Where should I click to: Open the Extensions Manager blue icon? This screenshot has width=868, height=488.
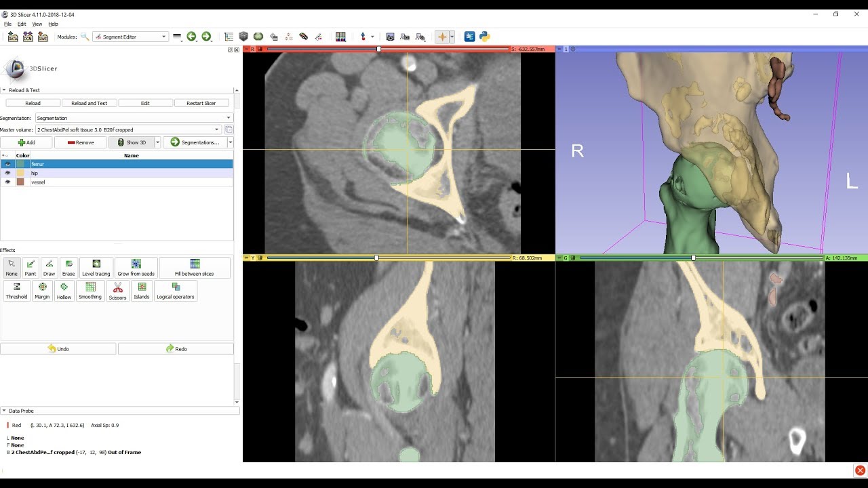click(469, 37)
